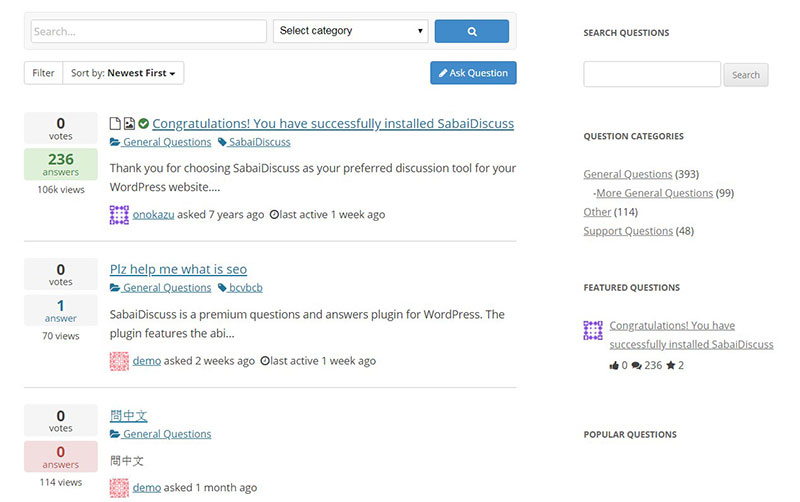The width and height of the screenshot is (800, 502).
Task: Open More General Questions category
Action: coord(654,193)
